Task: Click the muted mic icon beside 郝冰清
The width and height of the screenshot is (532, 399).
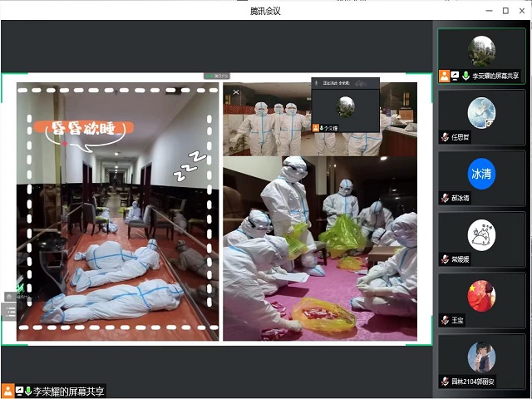Action: (445, 198)
